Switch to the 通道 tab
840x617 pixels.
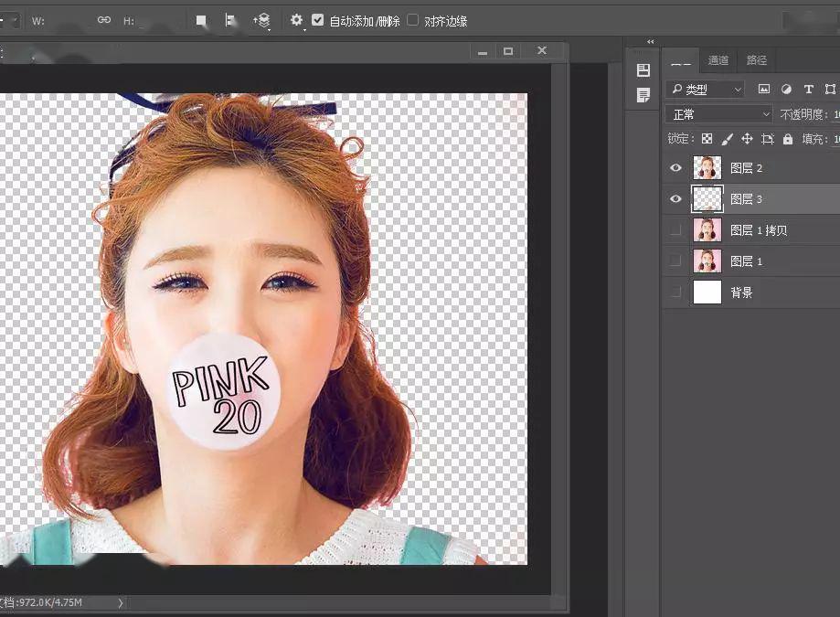pyautogui.click(x=718, y=60)
